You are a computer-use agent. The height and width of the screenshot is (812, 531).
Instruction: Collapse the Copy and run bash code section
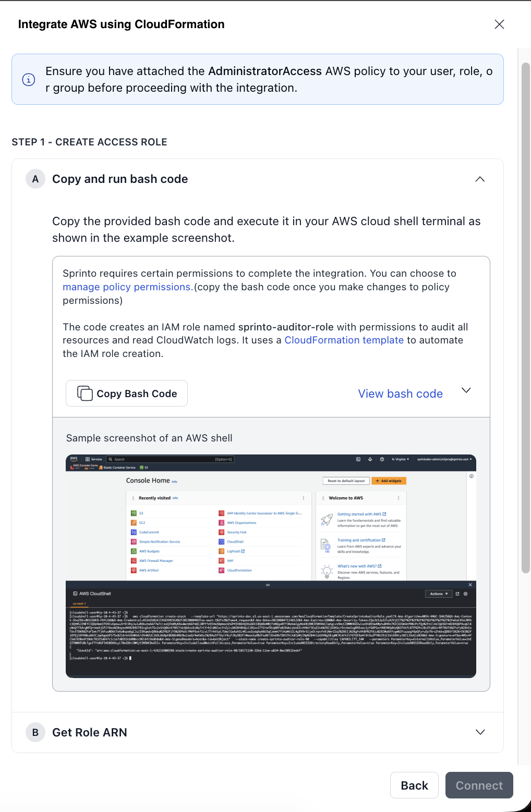pyautogui.click(x=480, y=179)
